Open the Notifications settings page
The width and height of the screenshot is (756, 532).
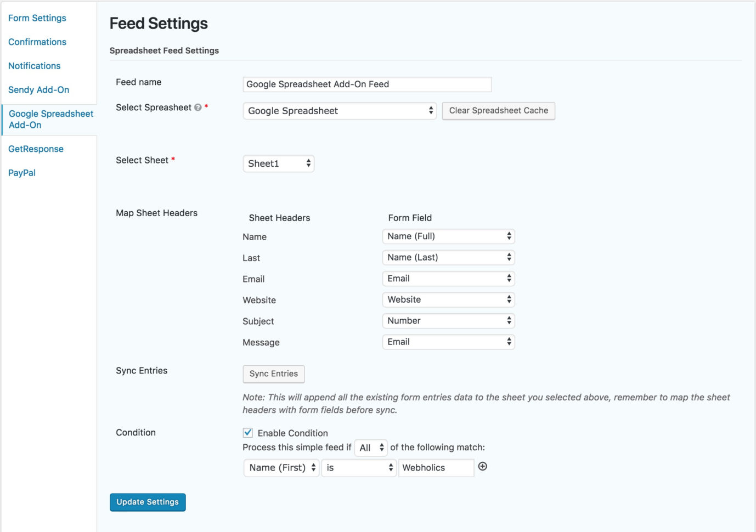pyautogui.click(x=34, y=65)
